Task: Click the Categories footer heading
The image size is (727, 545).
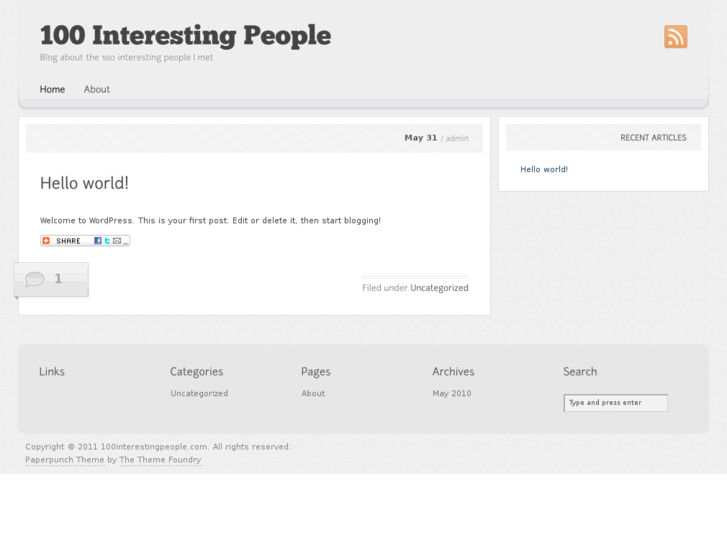Action: [x=197, y=372]
